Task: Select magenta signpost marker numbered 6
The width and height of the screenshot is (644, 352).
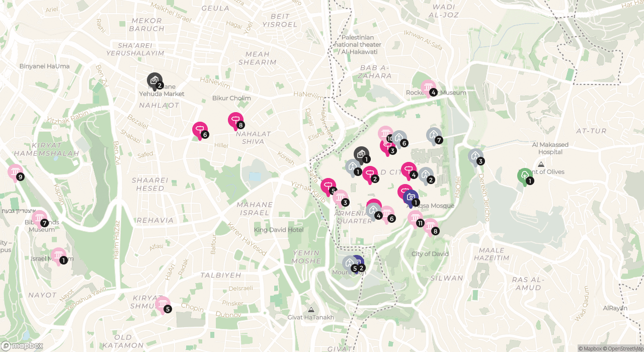Action: 200,130
